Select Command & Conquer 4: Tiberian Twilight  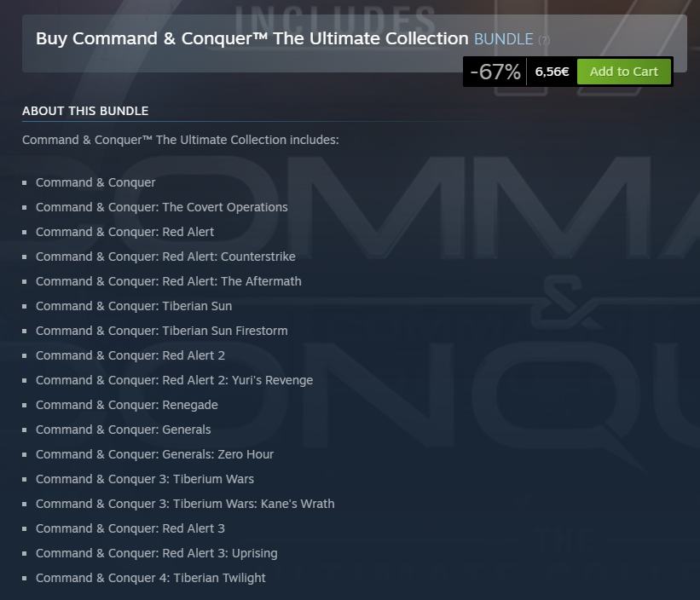coord(151,578)
